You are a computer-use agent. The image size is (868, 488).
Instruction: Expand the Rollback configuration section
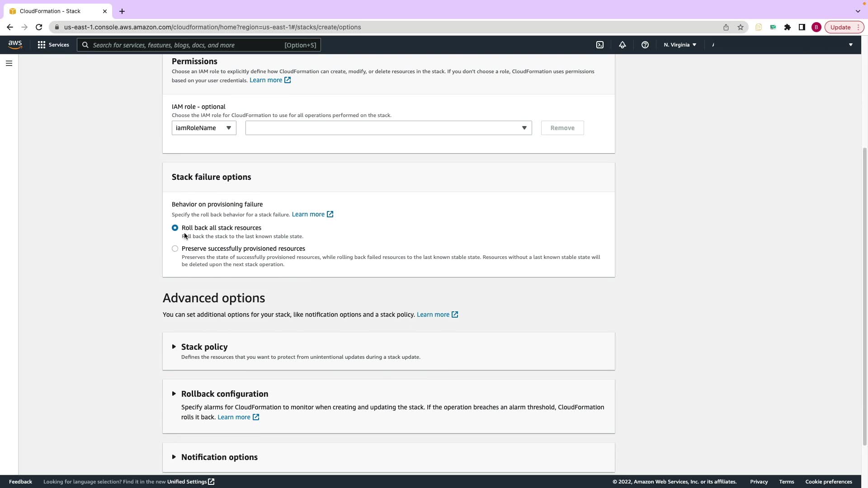click(225, 394)
